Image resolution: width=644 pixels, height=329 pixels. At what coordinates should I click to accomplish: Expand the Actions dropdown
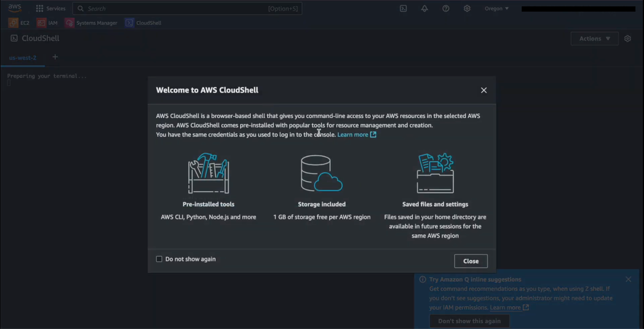pos(594,39)
